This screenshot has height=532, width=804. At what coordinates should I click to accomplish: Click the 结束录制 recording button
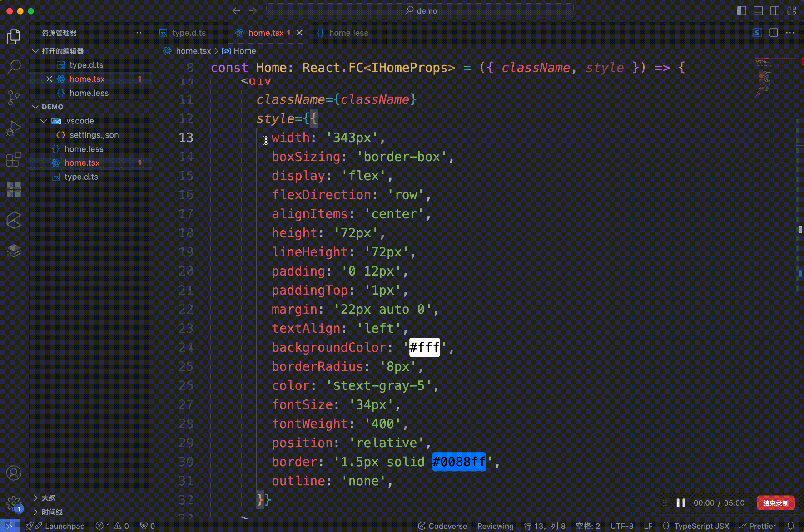click(775, 503)
